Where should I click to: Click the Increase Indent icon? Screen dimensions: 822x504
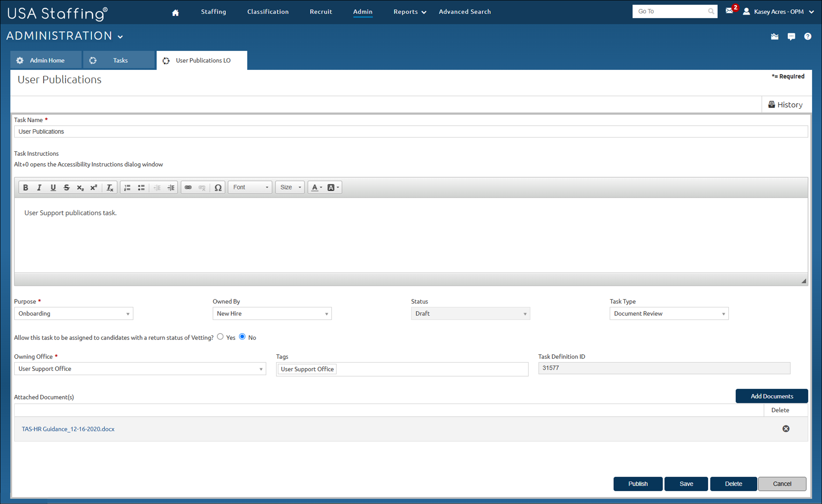(171, 187)
